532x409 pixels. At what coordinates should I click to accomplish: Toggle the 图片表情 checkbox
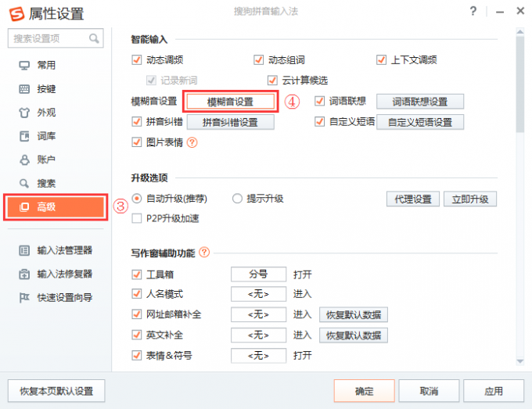pos(137,142)
